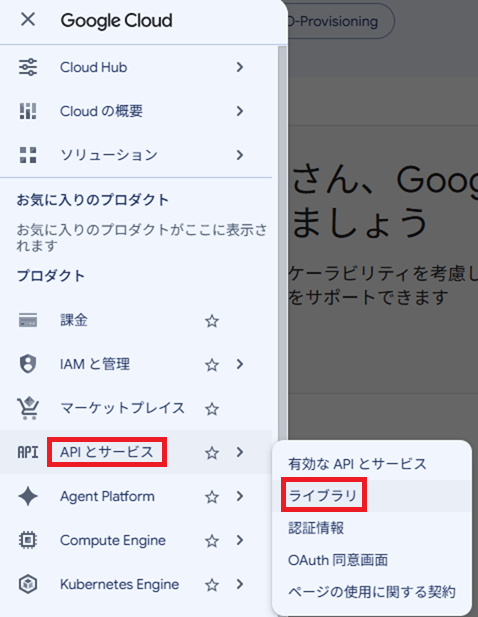Click the 課金 credit card icon
The width and height of the screenshot is (478, 617).
coord(28,320)
